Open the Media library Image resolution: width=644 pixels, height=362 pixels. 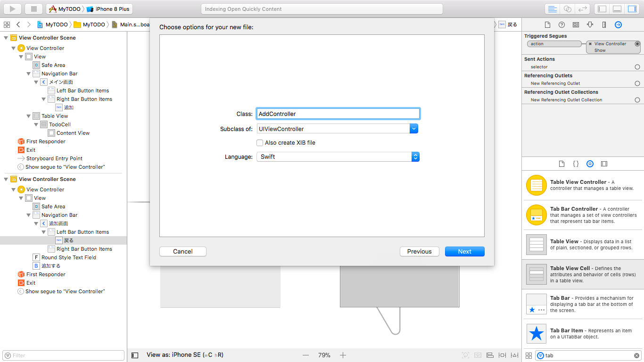pyautogui.click(x=605, y=164)
